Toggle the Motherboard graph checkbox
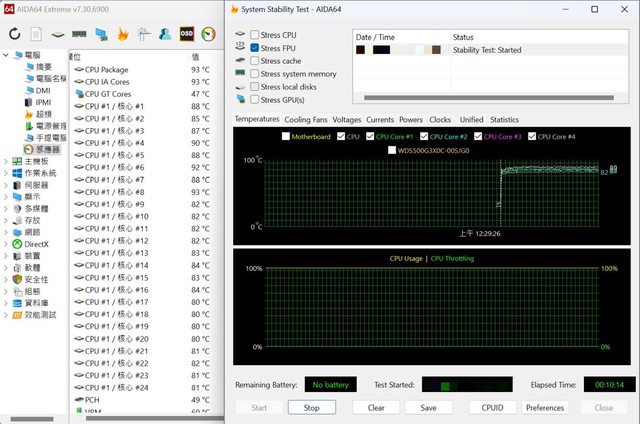The height and width of the screenshot is (424, 640). pos(284,136)
